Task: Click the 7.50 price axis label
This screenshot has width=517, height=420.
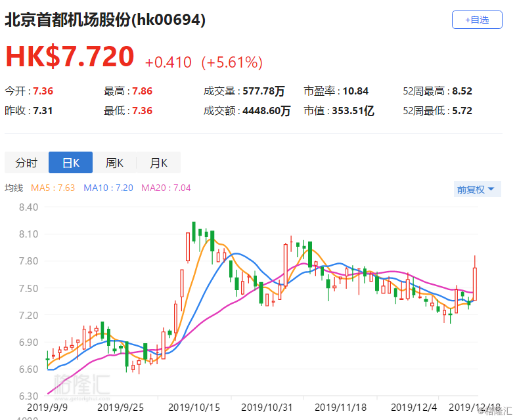Action: pos(28,288)
